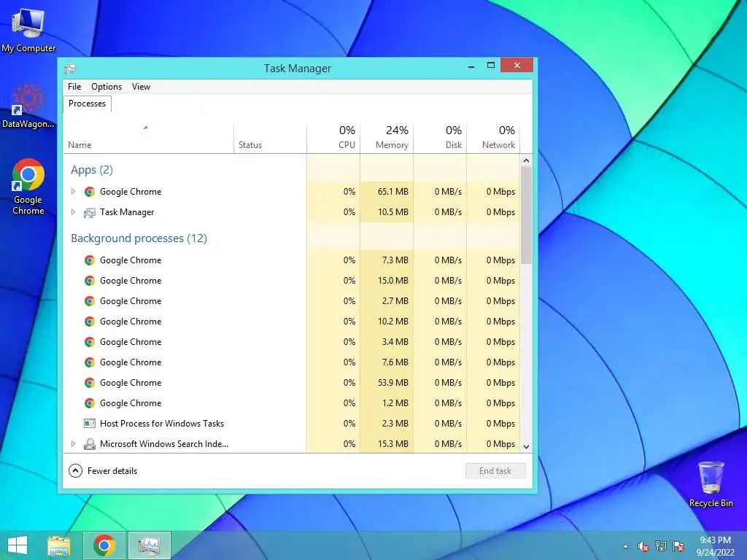Click the 53.9 MB memory value
This screenshot has height=560, width=747.
tap(393, 383)
